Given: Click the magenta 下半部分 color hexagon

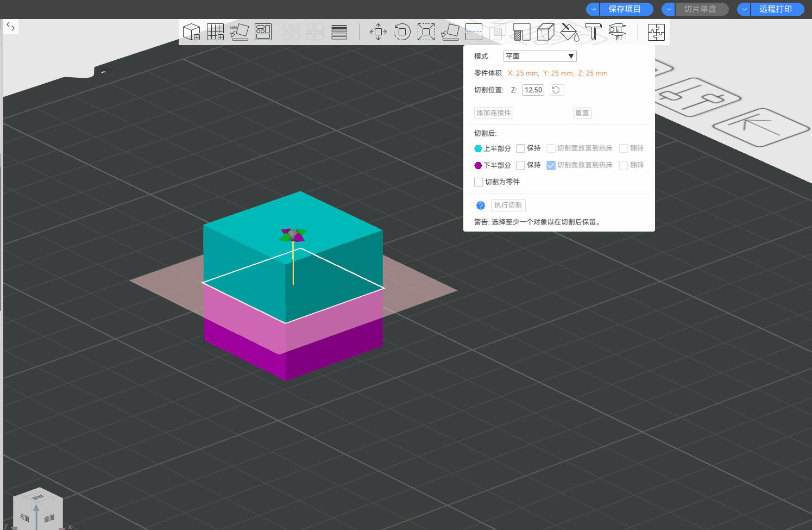Looking at the screenshot, I should coord(478,165).
